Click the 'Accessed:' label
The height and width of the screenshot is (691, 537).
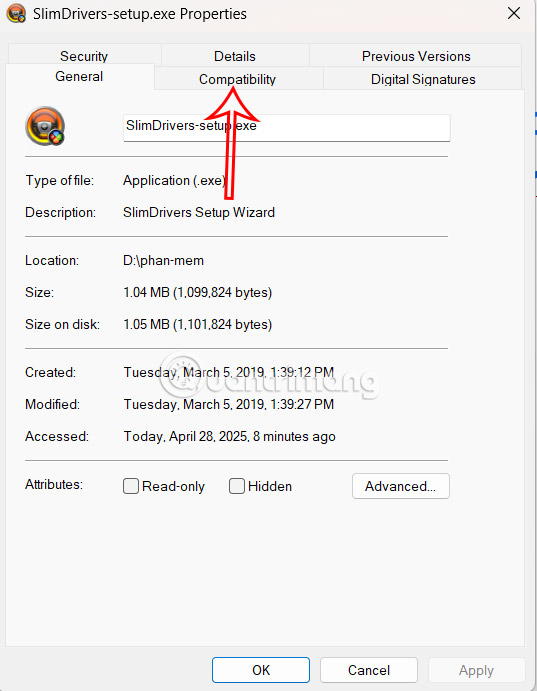point(57,436)
